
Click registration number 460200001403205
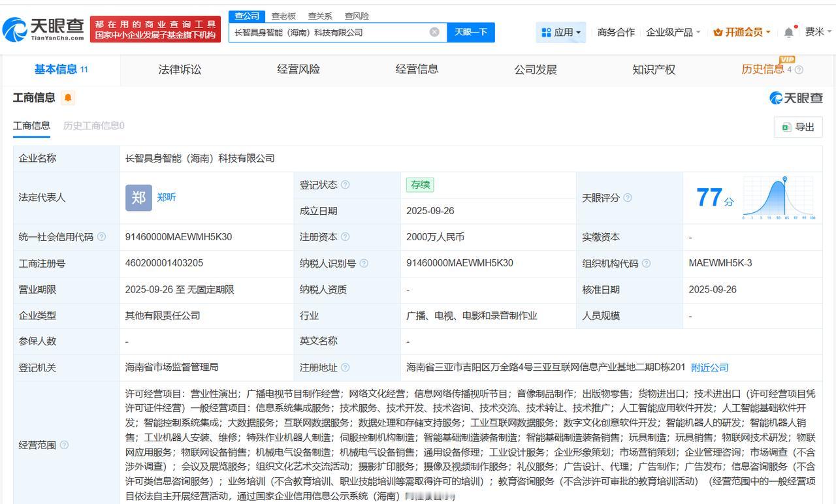(x=164, y=263)
